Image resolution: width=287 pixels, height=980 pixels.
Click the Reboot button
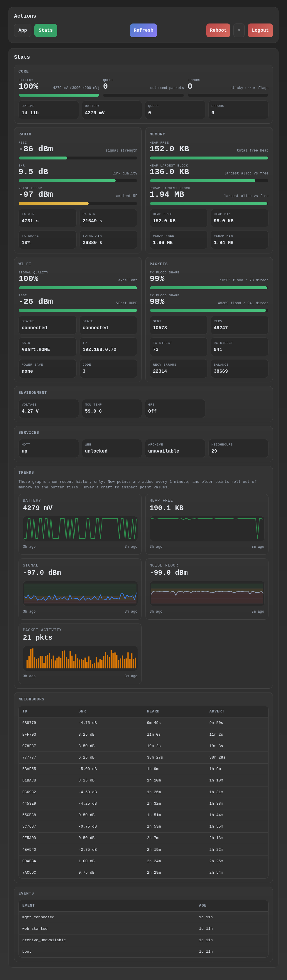pyautogui.click(x=218, y=31)
